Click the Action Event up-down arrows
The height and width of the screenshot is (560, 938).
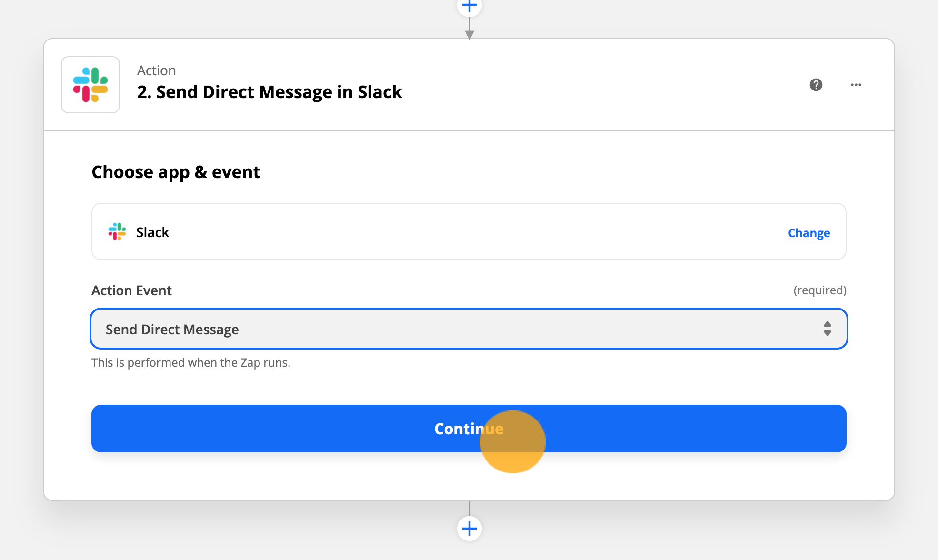(x=828, y=329)
